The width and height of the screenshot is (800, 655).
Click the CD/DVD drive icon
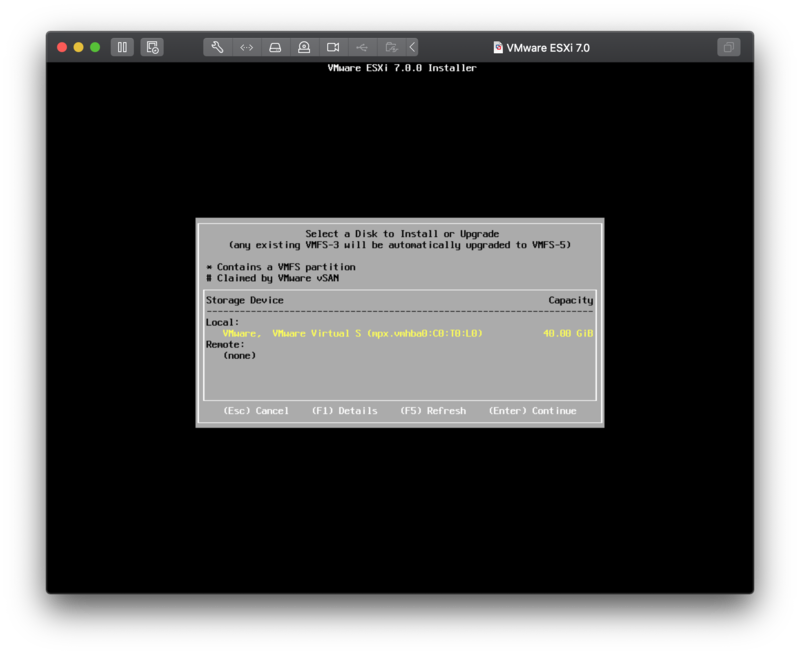click(x=304, y=47)
